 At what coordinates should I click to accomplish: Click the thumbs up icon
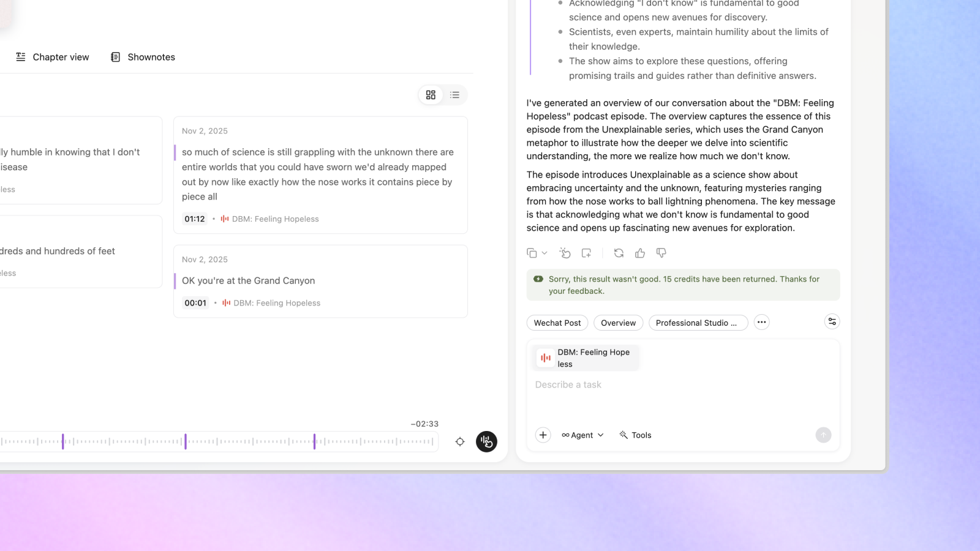[640, 253]
